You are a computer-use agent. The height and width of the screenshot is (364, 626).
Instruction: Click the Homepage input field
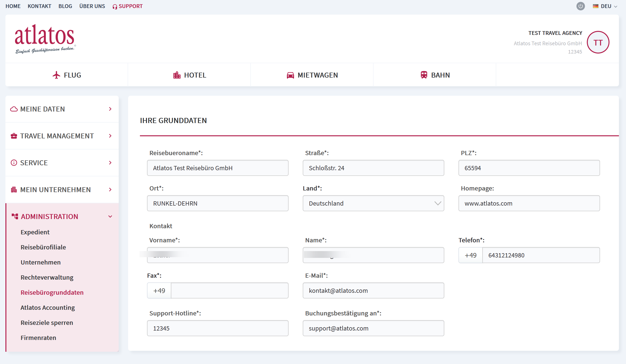coord(529,203)
